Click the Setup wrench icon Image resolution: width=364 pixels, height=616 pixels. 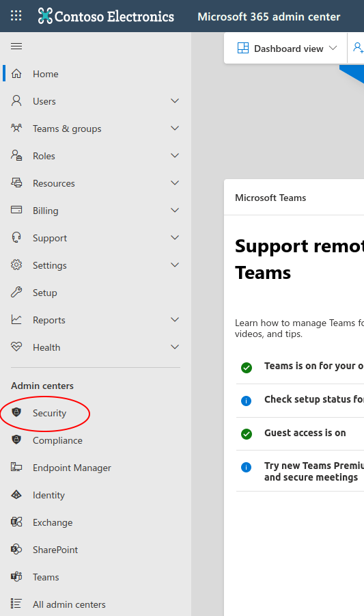click(16, 292)
